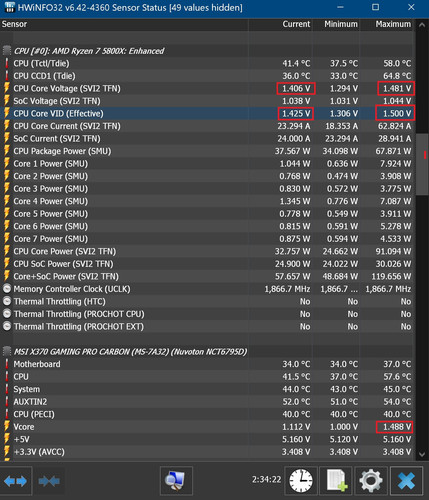Click lightning icon beside Vcore
The width and height of the screenshot is (429, 500).
7,427
